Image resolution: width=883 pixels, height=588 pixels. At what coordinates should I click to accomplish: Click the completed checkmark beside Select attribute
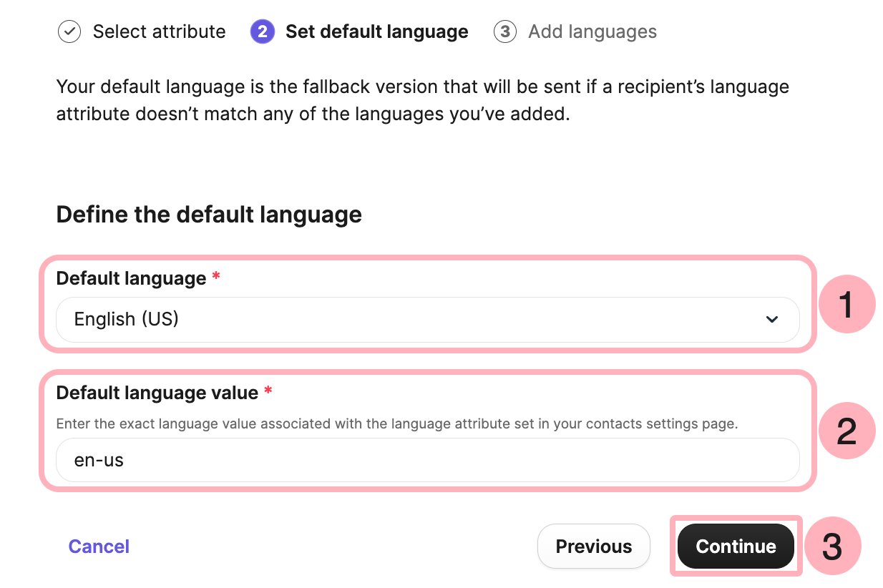pos(69,31)
